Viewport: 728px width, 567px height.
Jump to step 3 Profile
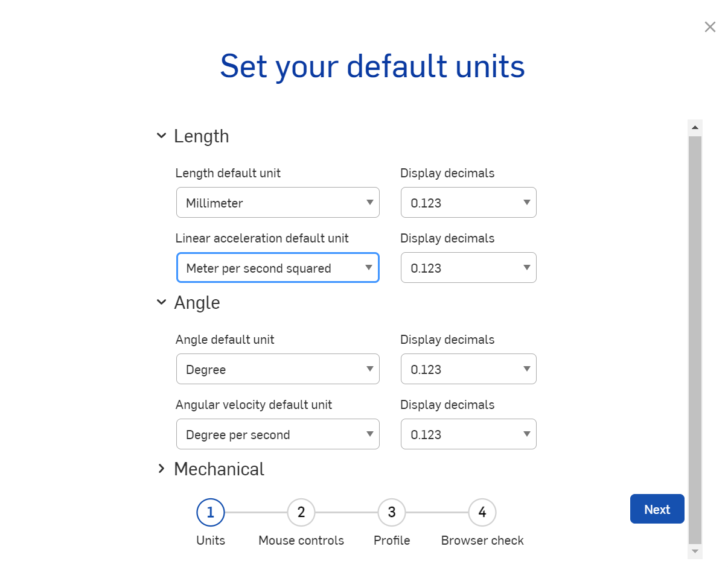tap(392, 513)
